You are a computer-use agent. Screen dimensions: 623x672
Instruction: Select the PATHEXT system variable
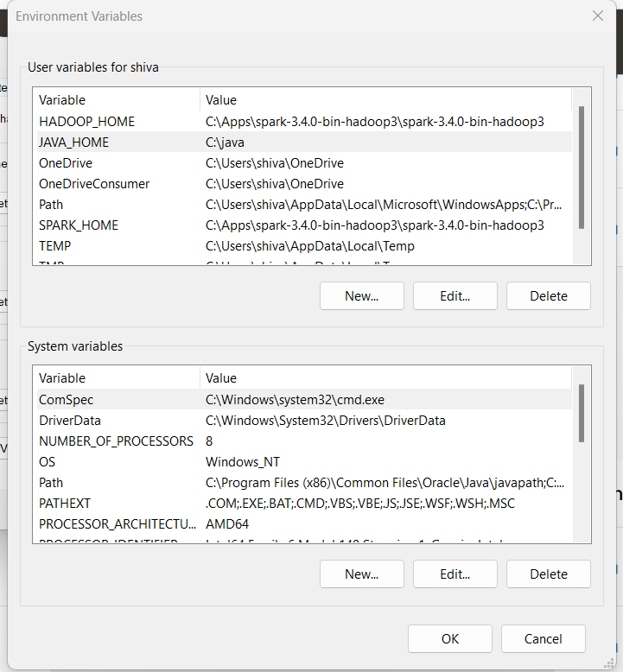click(x=304, y=504)
